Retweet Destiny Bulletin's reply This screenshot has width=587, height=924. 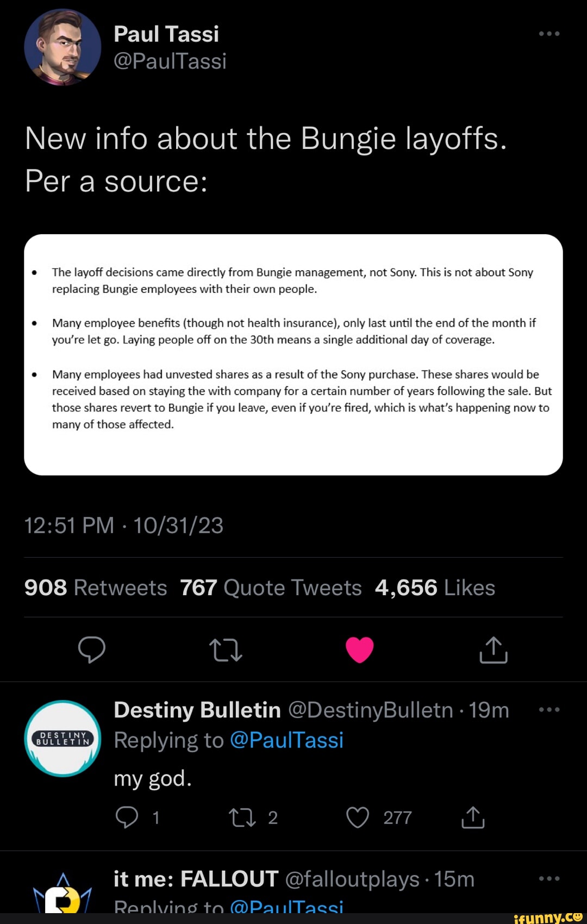point(242,817)
